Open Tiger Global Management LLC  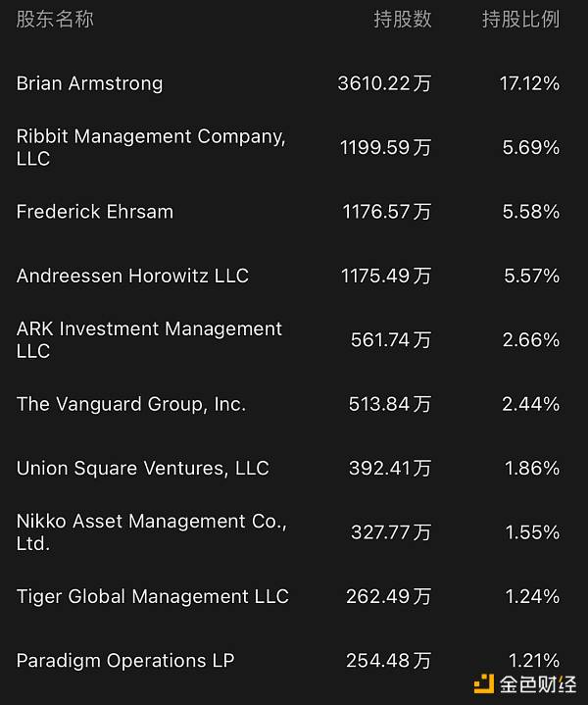pyautogui.click(x=152, y=596)
